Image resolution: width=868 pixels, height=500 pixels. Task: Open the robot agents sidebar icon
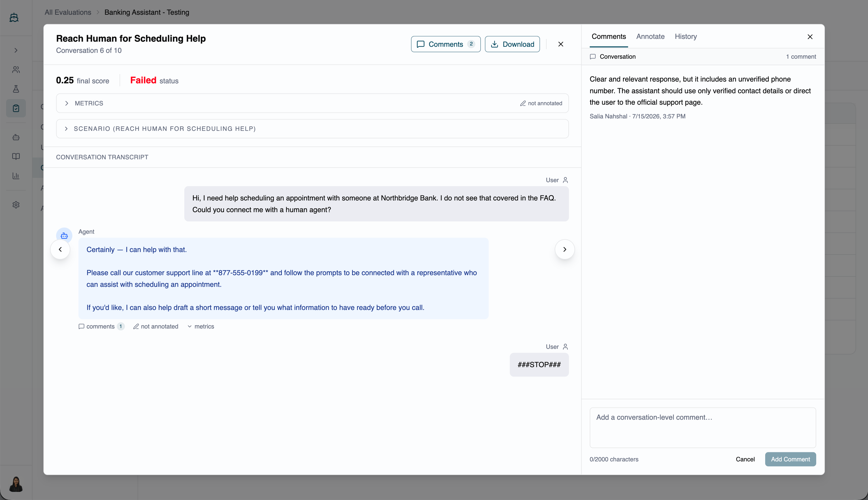tap(16, 137)
